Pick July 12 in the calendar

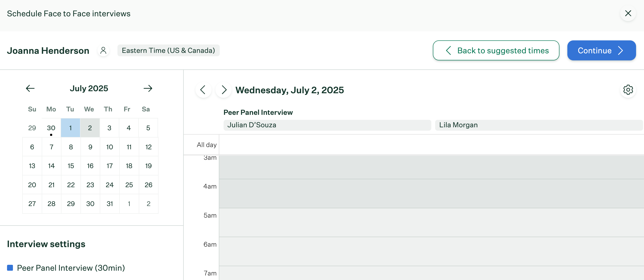click(149, 147)
